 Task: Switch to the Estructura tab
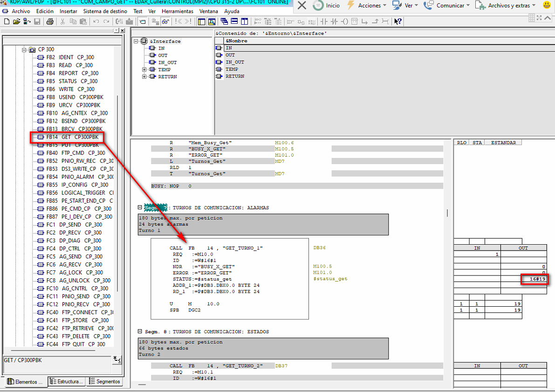pos(66,381)
